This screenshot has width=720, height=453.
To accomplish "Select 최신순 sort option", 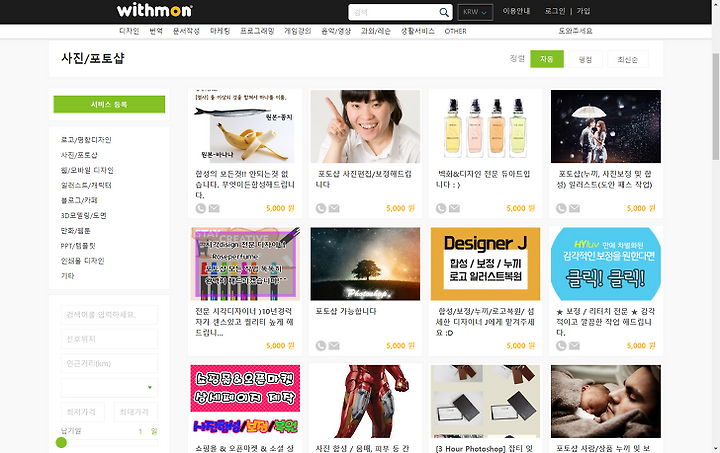I will (628, 59).
